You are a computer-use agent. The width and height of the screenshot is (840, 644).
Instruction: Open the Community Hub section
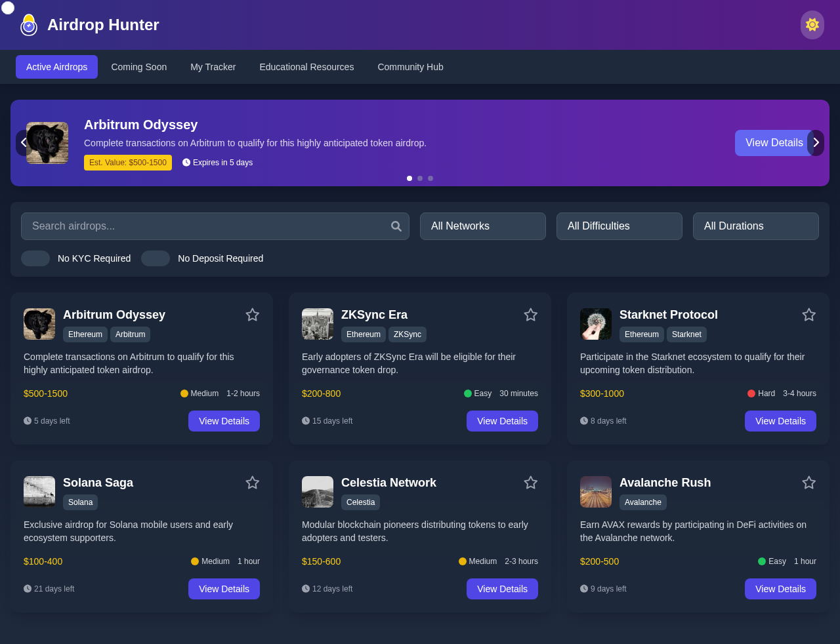pos(410,67)
